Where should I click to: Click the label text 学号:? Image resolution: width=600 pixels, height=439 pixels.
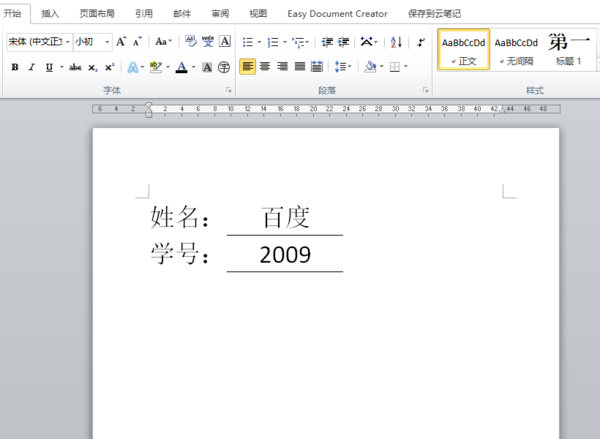click(180, 253)
